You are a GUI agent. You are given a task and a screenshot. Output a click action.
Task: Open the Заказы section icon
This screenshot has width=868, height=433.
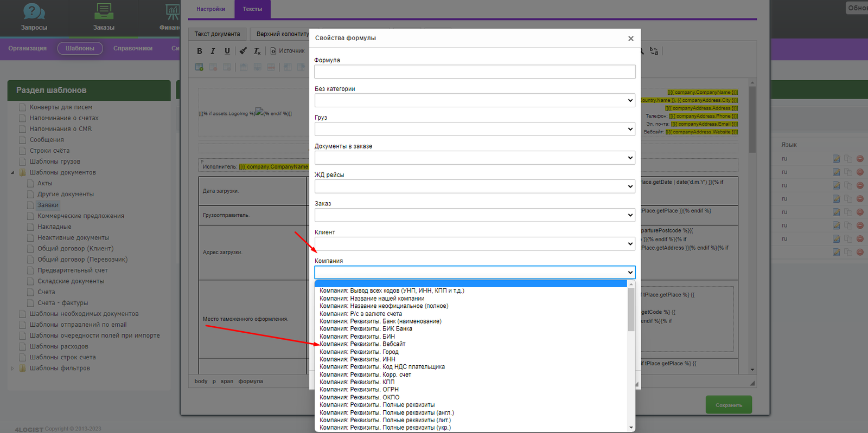(104, 11)
